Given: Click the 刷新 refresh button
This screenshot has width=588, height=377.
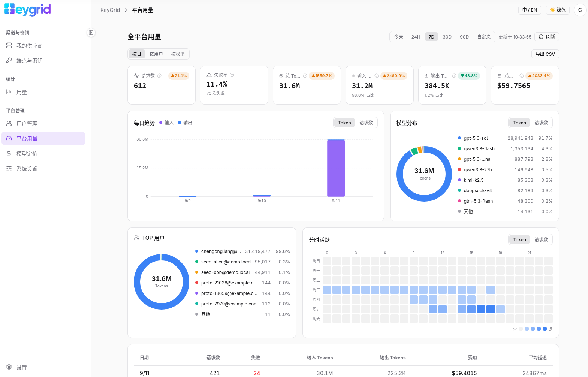Looking at the screenshot, I should pyautogui.click(x=547, y=37).
